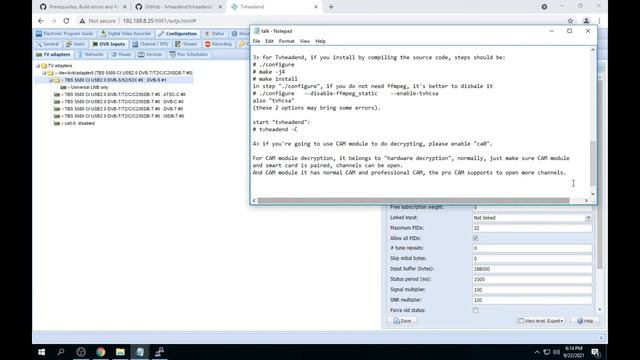Toggle the Allow all PIDs checkbox

tap(476, 238)
